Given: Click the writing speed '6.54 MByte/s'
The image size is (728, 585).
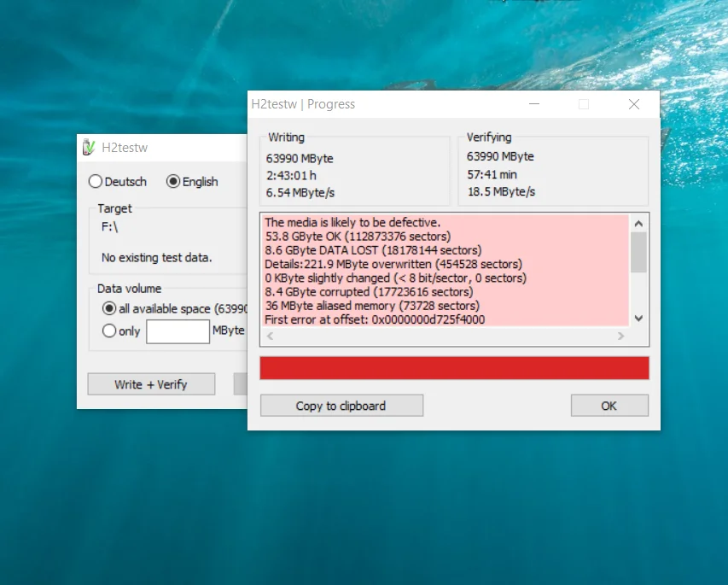Looking at the screenshot, I should (300, 192).
